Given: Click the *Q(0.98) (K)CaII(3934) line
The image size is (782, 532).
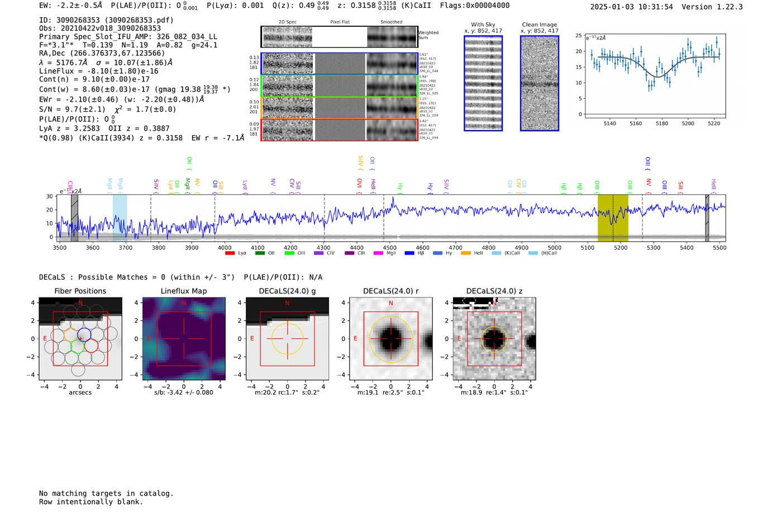Looking at the screenshot, I should [x=142, y=137].
